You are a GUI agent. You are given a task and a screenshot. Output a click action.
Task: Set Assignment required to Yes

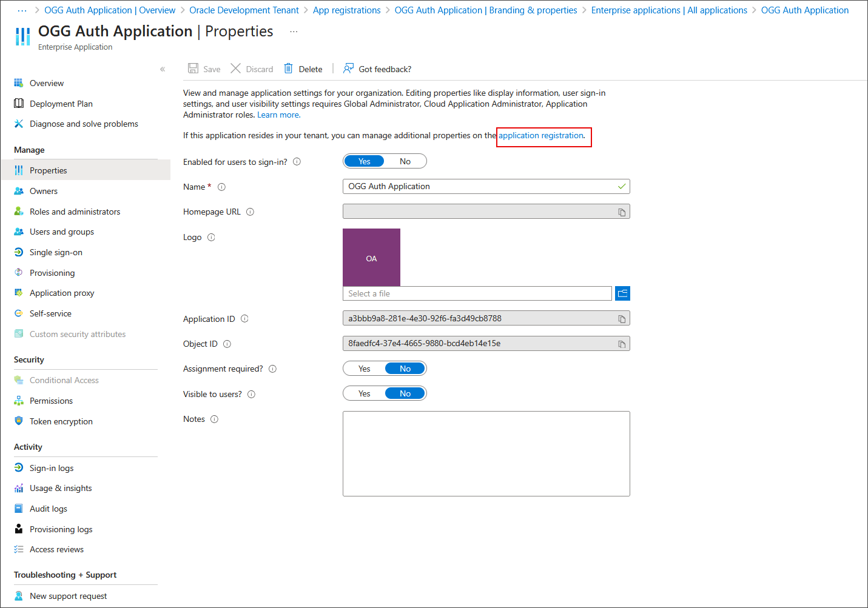(364, 369)
